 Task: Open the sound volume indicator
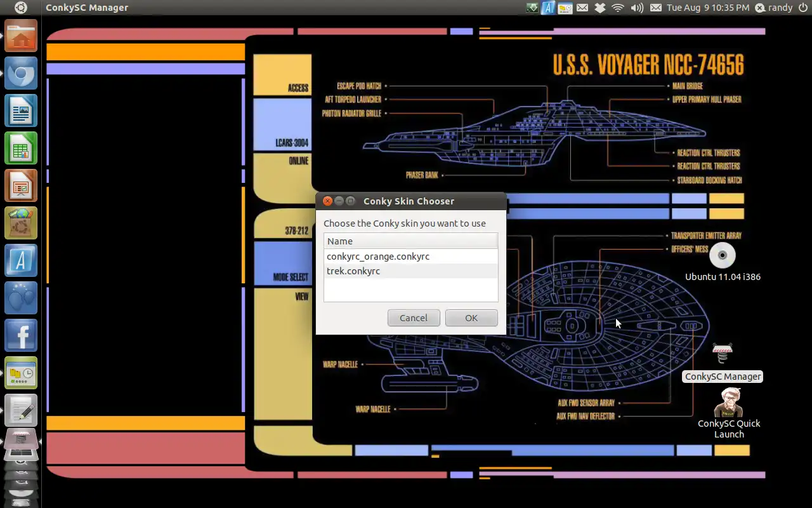coord(637,8)
